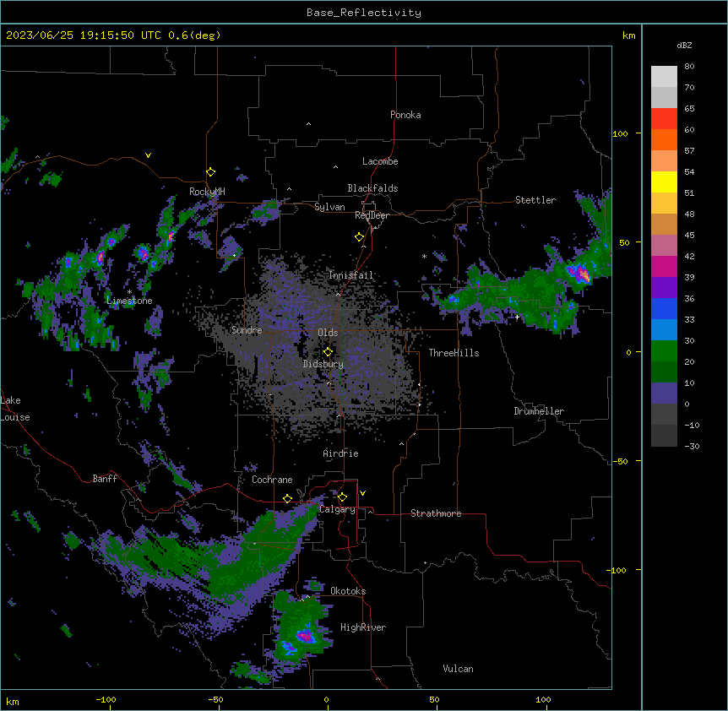Click the magenta 42-39 dBZ legend swatch
Image resolution: width=728 pixels, height=711 pixels.
pyautogui.click(x=664, y=266)
